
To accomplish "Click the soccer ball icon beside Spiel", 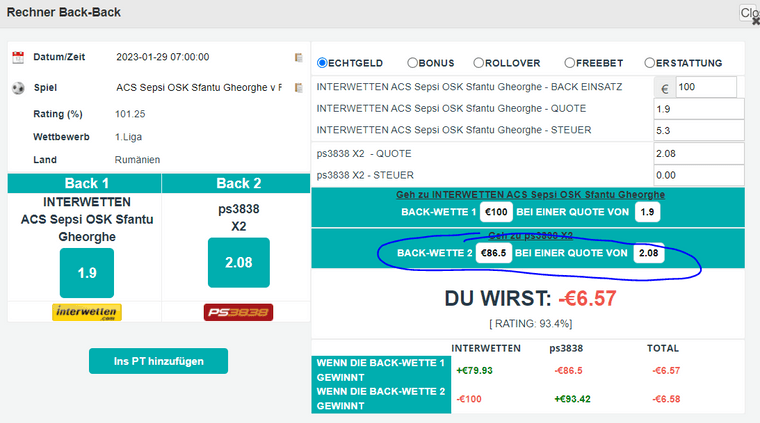I will pos(18,88).
